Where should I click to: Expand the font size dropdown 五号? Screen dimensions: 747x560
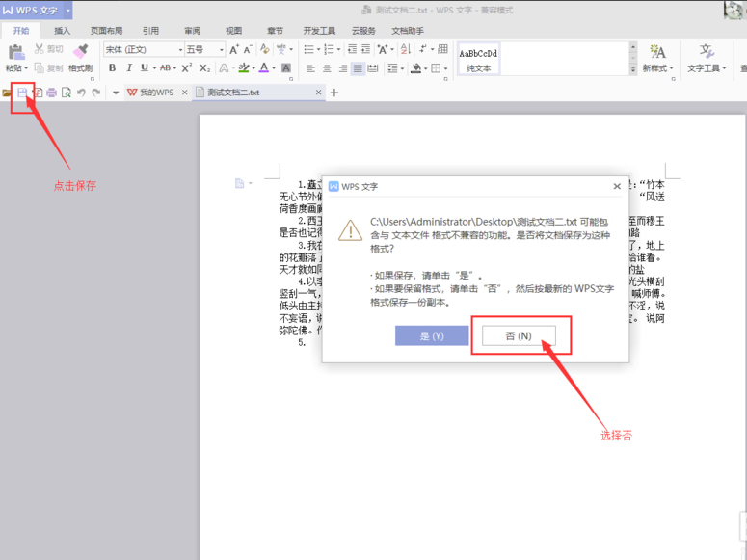tap(222, 49)
